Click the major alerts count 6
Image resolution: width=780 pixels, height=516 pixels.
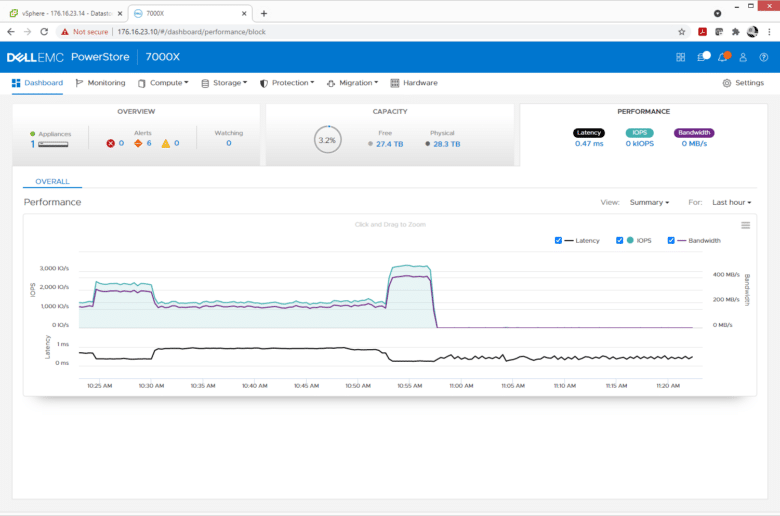click(x=149, y=143)
